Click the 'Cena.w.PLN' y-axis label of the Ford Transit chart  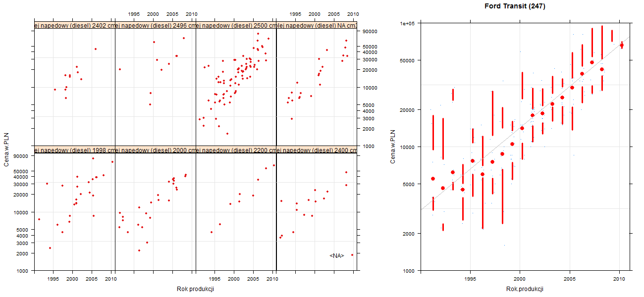(x=393, y=147)
